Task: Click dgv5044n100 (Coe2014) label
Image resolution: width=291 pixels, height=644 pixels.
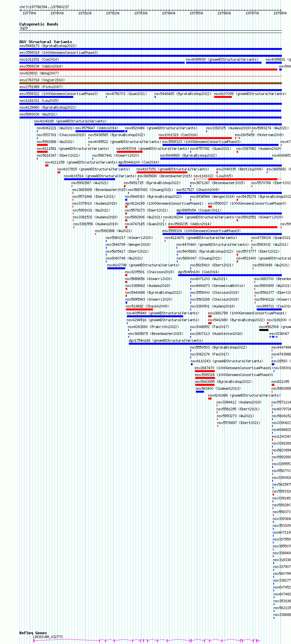Action: pyautogui.click(x=139, y=162)
